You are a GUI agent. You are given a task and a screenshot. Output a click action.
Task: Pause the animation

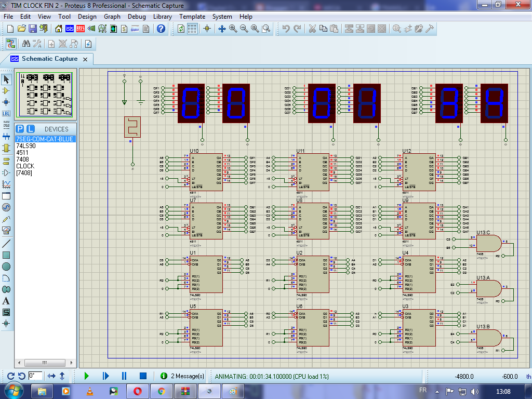pos(124,376)
